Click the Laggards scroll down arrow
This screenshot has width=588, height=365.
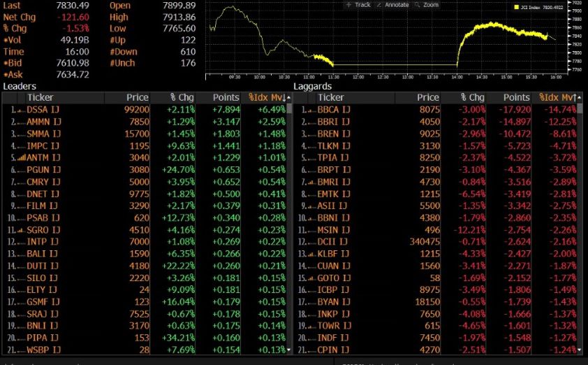tap(580, 350)
